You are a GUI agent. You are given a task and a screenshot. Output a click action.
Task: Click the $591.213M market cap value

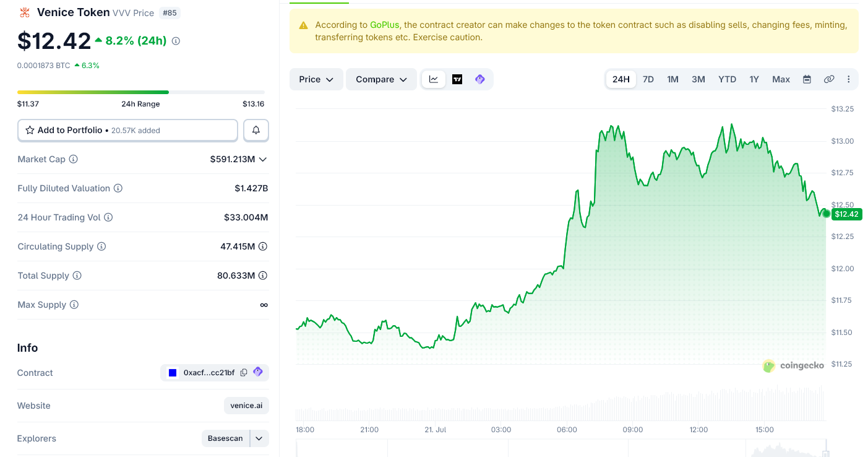(233, 159)
